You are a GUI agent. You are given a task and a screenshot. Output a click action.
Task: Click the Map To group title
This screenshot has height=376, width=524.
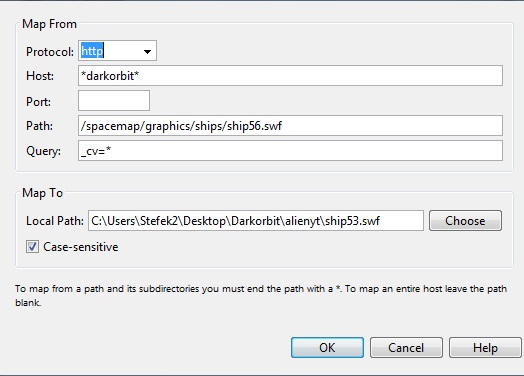[x=42, y=193]
